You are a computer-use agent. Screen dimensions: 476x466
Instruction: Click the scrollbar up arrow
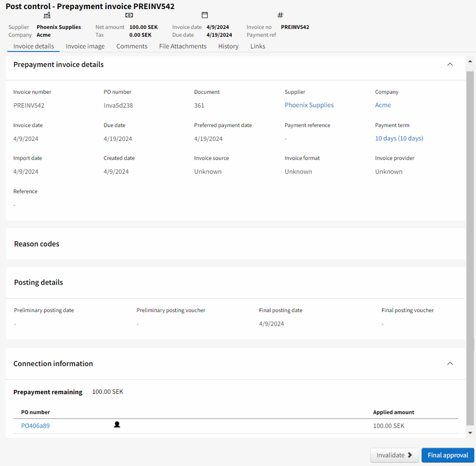point(470,62)
